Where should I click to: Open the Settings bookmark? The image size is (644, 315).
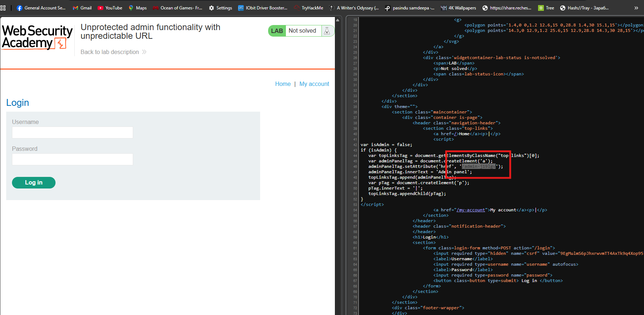[220, 8]
